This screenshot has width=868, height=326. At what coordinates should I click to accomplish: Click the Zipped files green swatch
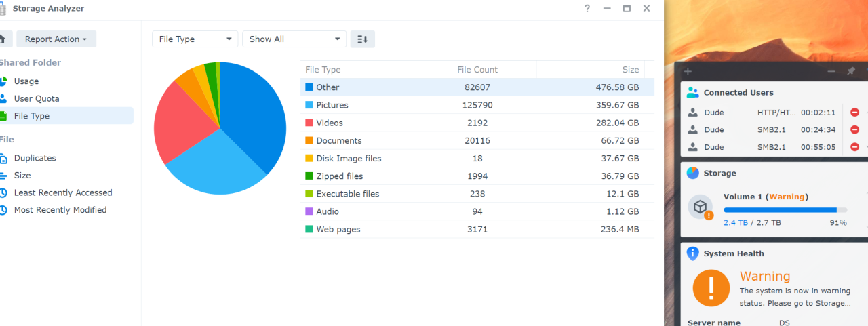[x=309, y=176]
